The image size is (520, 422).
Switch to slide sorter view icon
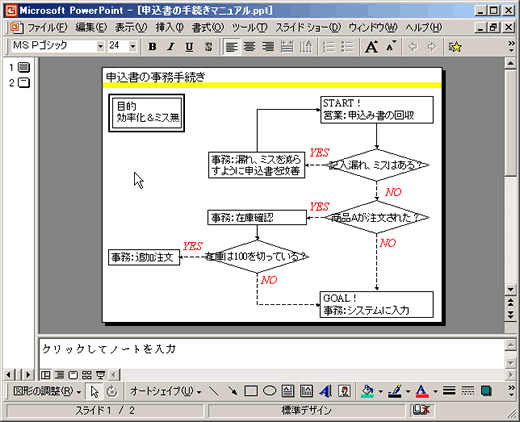pyautogui.click(x=87, y=375)
